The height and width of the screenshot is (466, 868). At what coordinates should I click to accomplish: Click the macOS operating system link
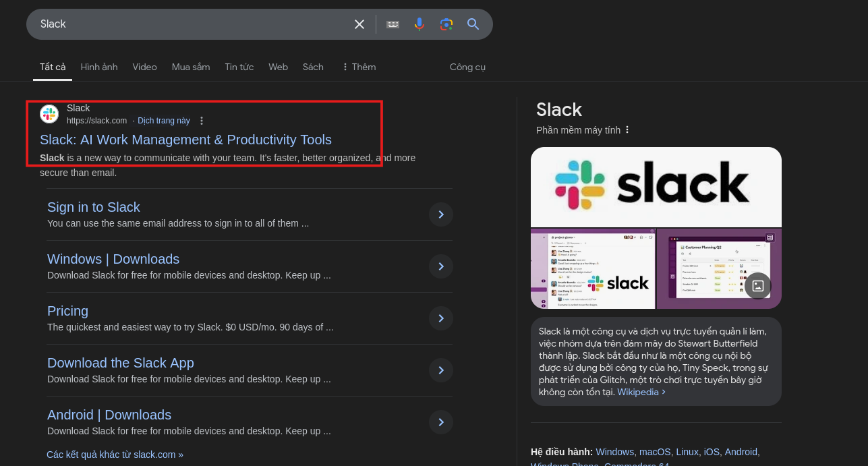point(655,452)
